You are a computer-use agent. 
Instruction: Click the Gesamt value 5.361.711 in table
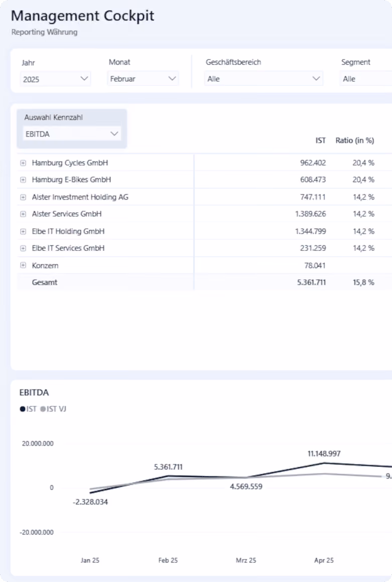click(312, 282)
